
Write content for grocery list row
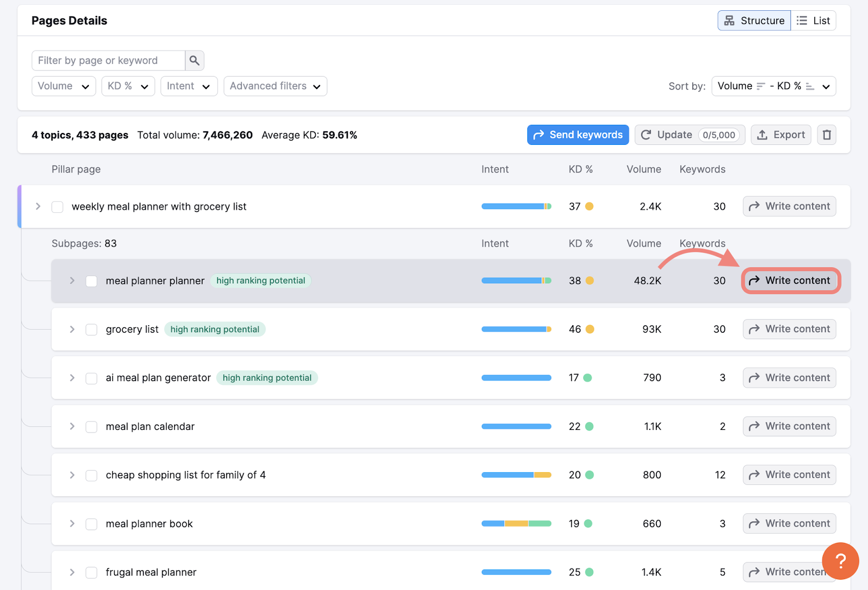click(x=789, y=329)
